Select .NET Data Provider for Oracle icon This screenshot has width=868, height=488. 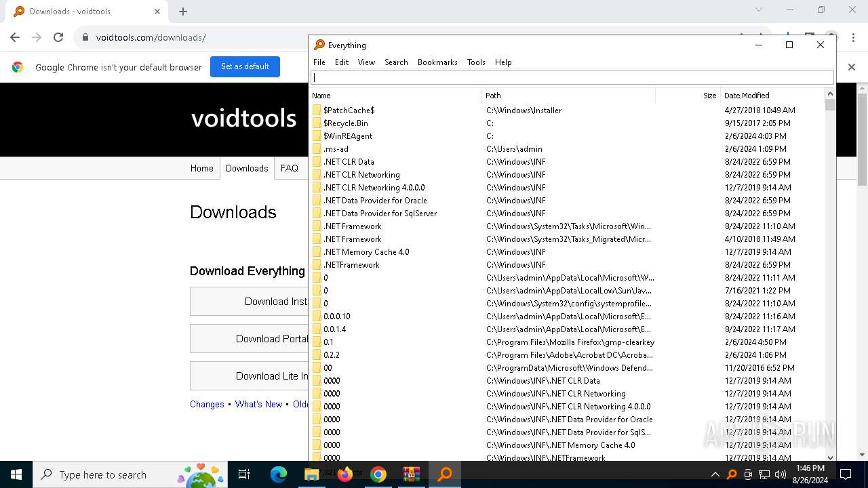317,200
